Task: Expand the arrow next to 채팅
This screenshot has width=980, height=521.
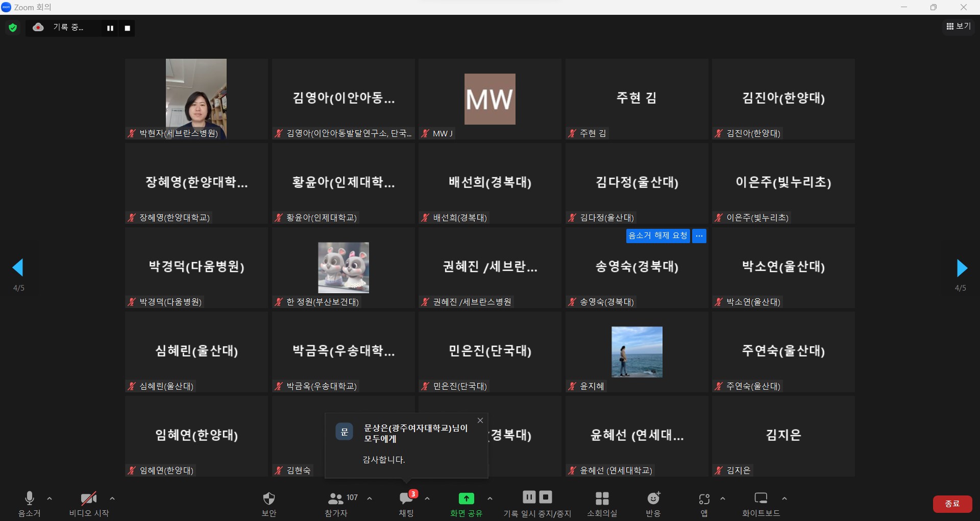Action: pyautogui.click(x=427, y=499)
